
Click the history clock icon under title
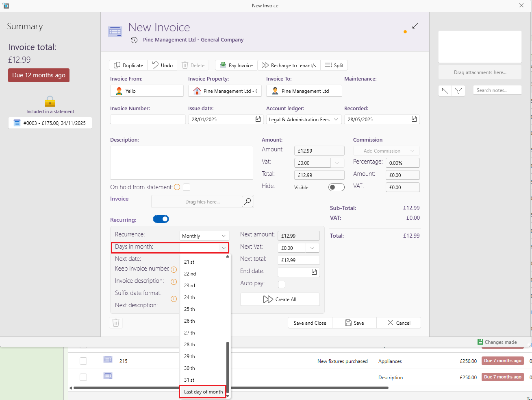click(x=134, y=40)
